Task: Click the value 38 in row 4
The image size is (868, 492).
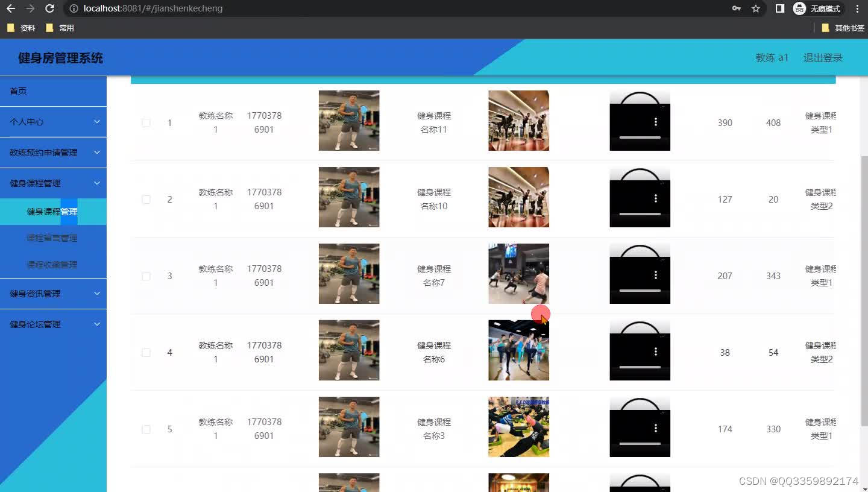Action: click(725, 353)
